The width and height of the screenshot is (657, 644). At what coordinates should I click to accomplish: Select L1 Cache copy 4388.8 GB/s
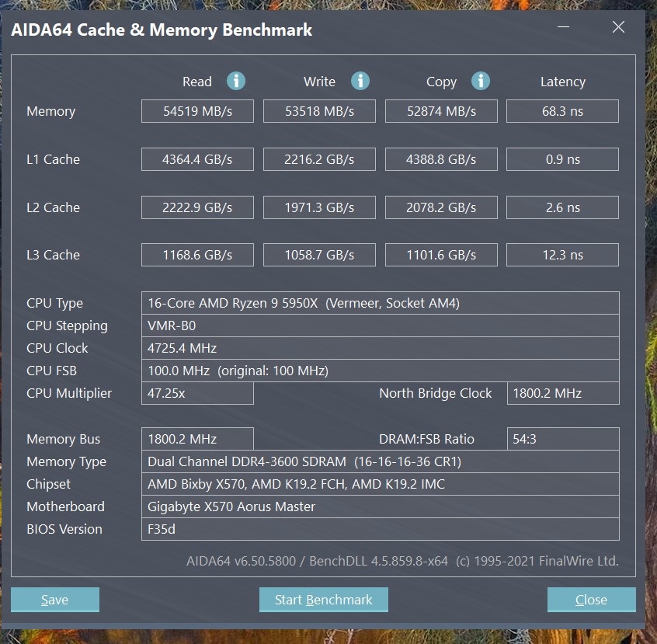point(441,159)
